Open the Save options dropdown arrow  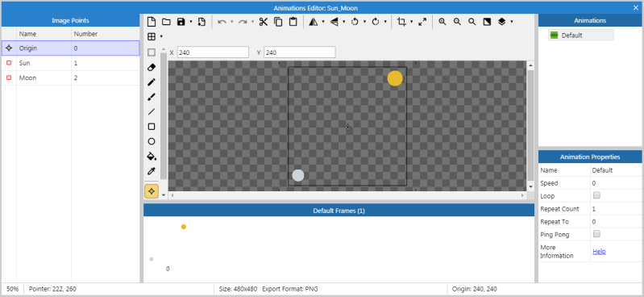(191, 22)
